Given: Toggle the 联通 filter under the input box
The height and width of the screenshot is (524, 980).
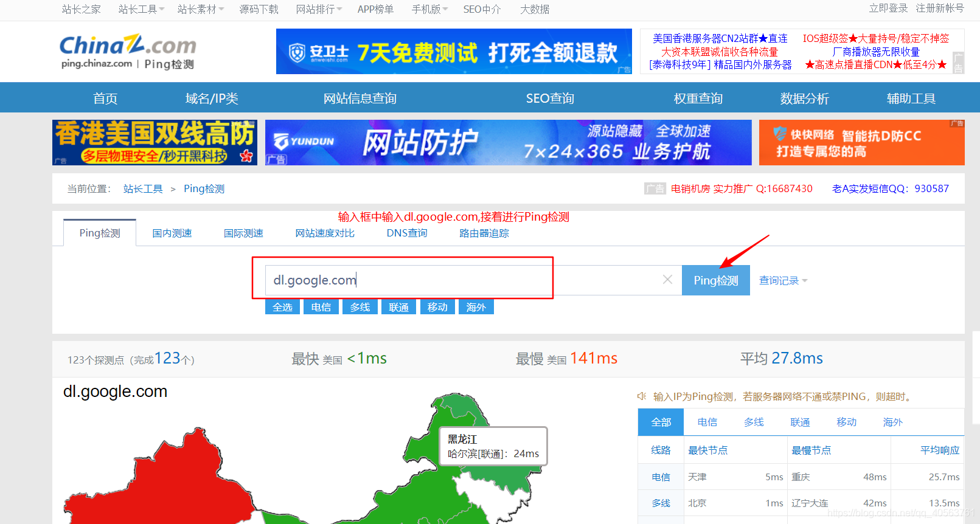Looking at the screenshot, I should pyautogui.click(x=399, y=307).
